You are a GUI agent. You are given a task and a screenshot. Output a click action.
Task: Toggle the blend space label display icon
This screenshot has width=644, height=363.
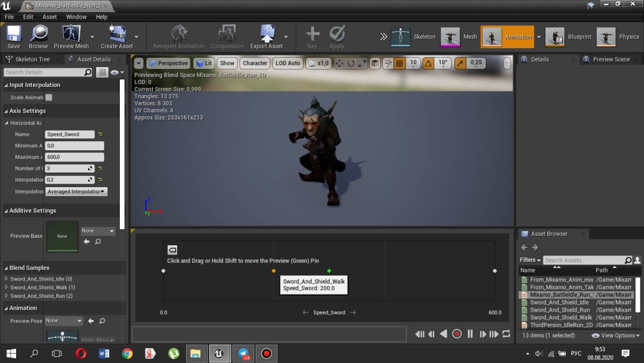pyautogui.click(x=172, y=250)
